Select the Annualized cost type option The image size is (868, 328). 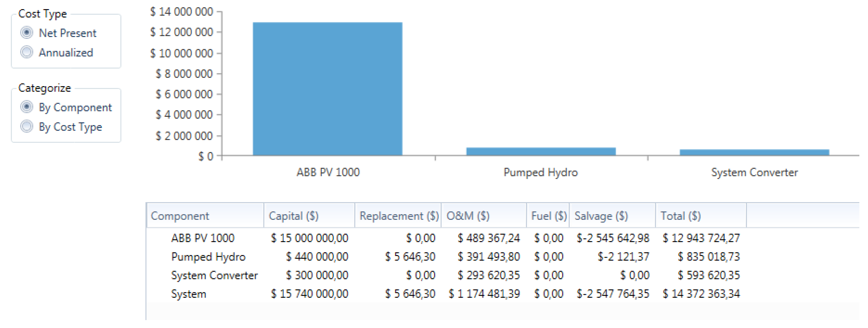pyautogui.click(x=27, y=52)
